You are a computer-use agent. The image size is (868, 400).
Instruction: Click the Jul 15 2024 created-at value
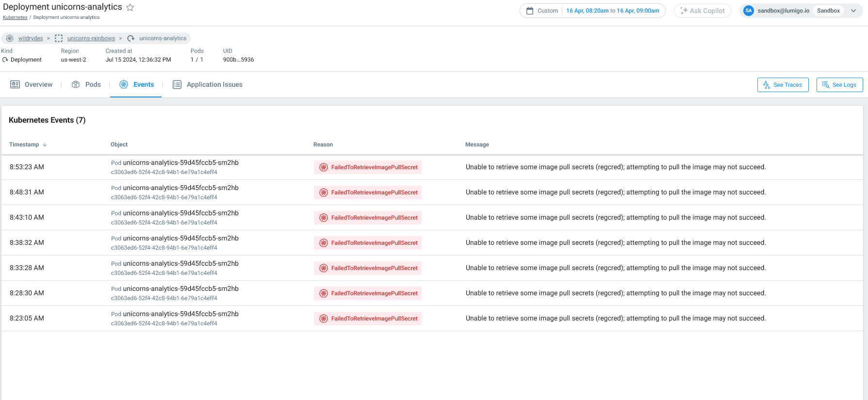pos(138,60)
